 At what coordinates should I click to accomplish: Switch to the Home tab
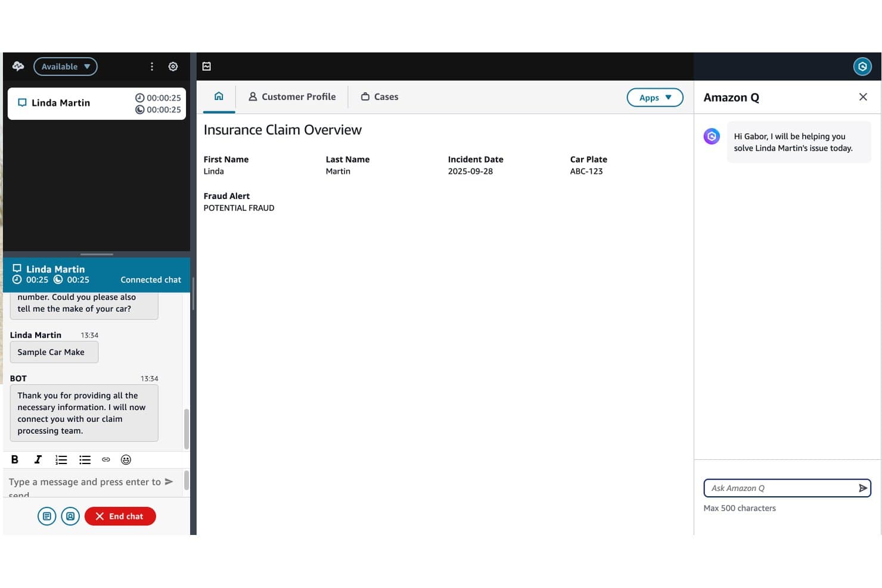tap(219, 97)
